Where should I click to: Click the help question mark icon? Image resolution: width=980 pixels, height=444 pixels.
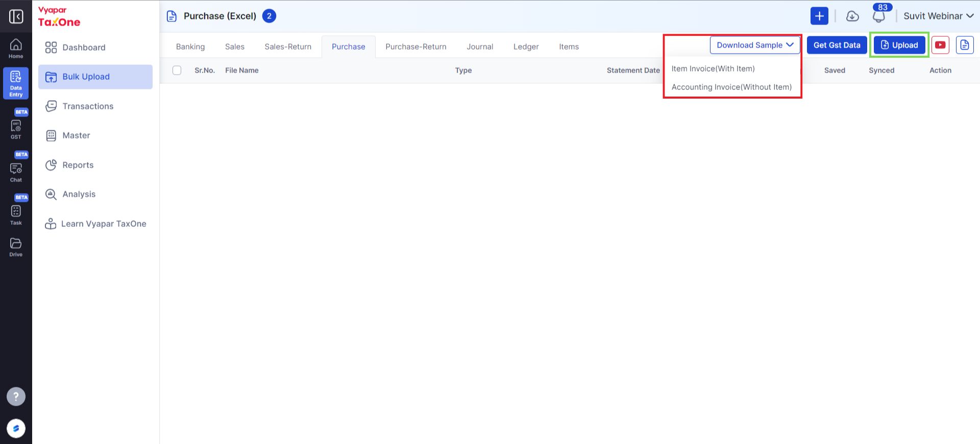click(16, 396)
